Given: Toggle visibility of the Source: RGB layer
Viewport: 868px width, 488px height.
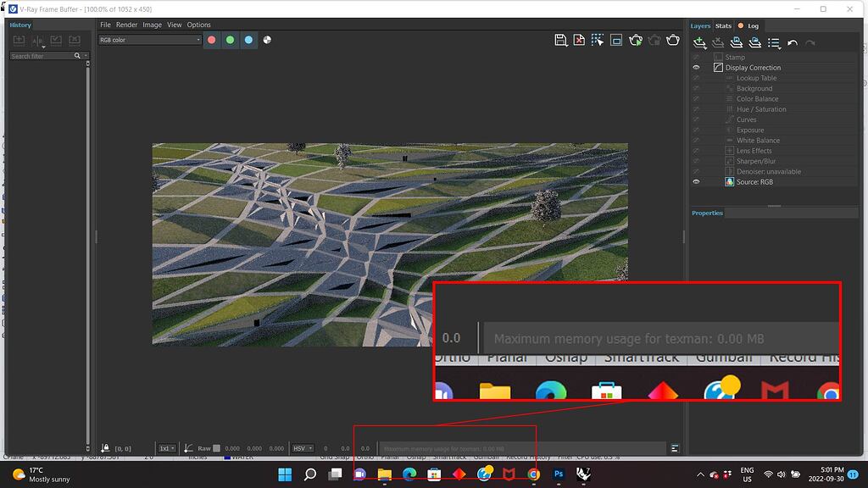Looking at the screenshot, I should point(696,181).
